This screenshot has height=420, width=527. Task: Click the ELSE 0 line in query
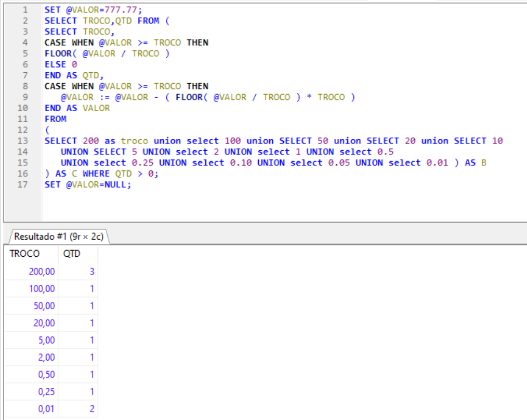tap(60, 64)
